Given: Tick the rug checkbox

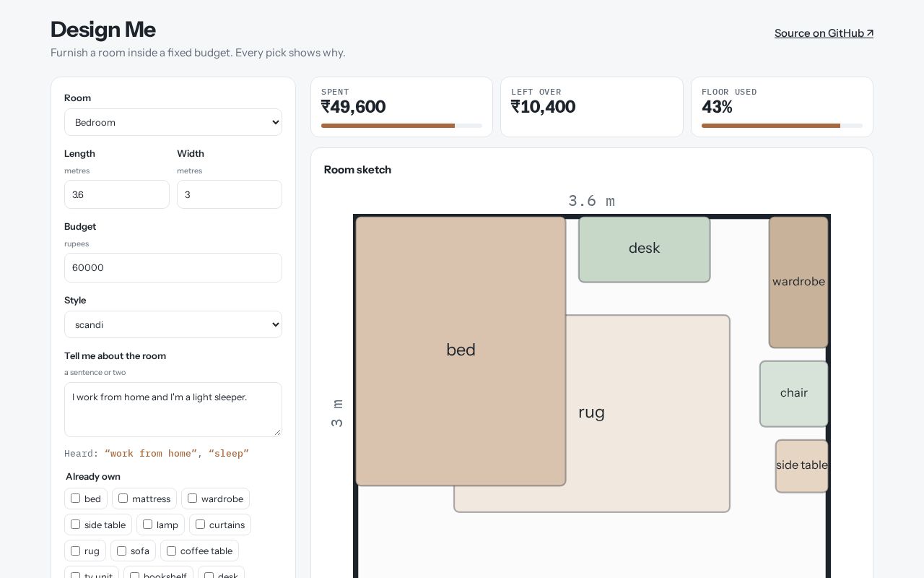Looking at the screenshot, I should (x=75, y=551).
